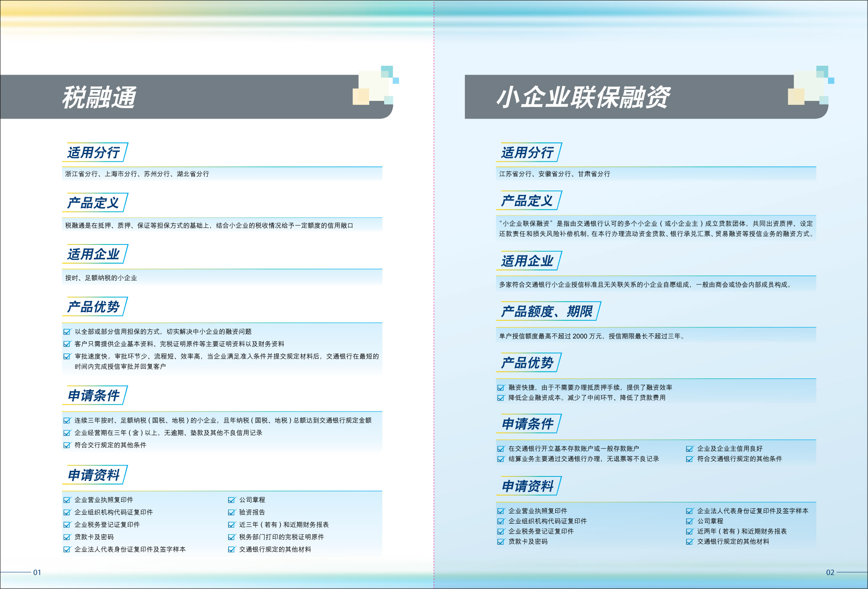
Task: Click the text 浙江省分行、上海市分行、苏州分行、湖北省分行
Action: [137, 174]
